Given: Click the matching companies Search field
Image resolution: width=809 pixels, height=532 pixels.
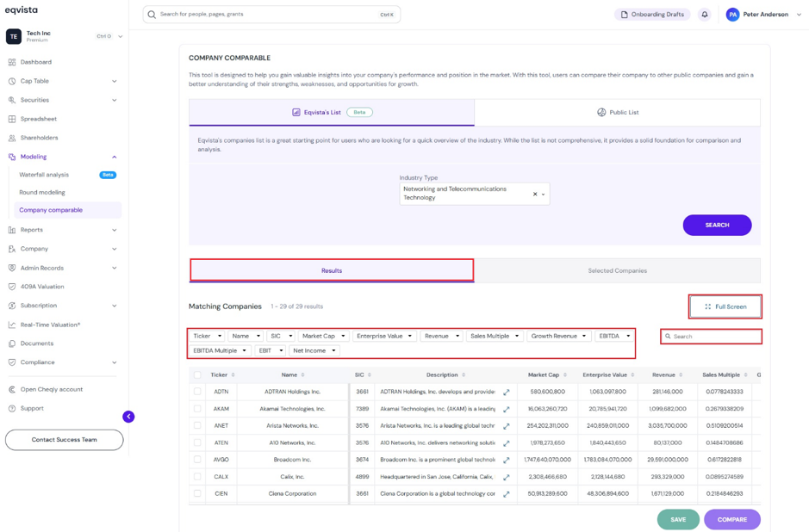Looking at the screenshot, I should pos(711,337).
